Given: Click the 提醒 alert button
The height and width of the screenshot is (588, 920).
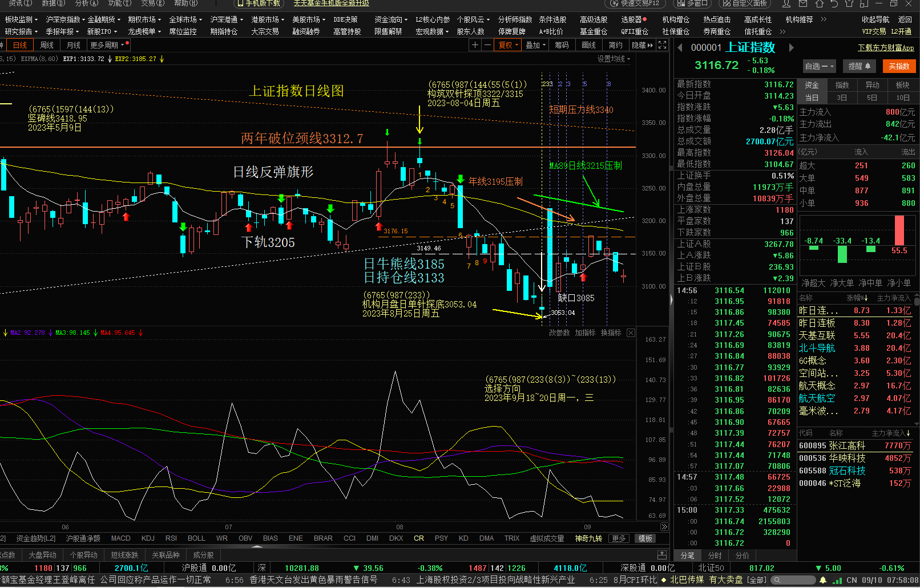Looking at the screenshot, I should (860, 67).
